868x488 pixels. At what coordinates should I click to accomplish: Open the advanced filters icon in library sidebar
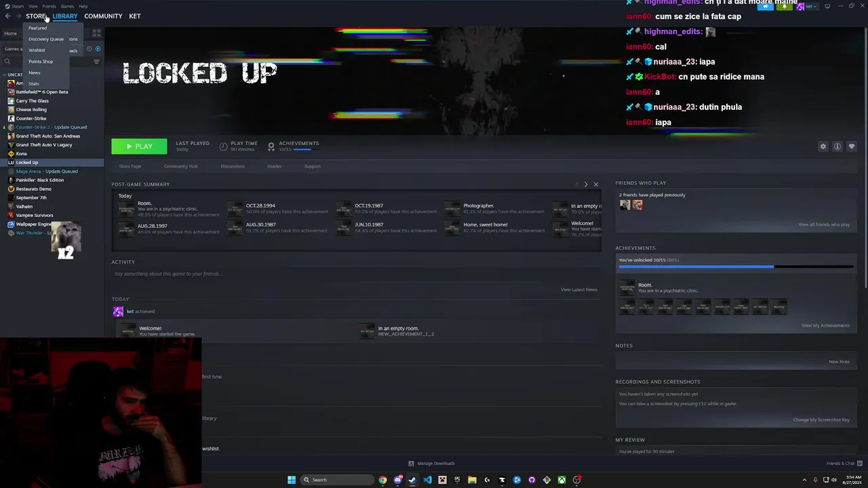[x=96, y=62]
